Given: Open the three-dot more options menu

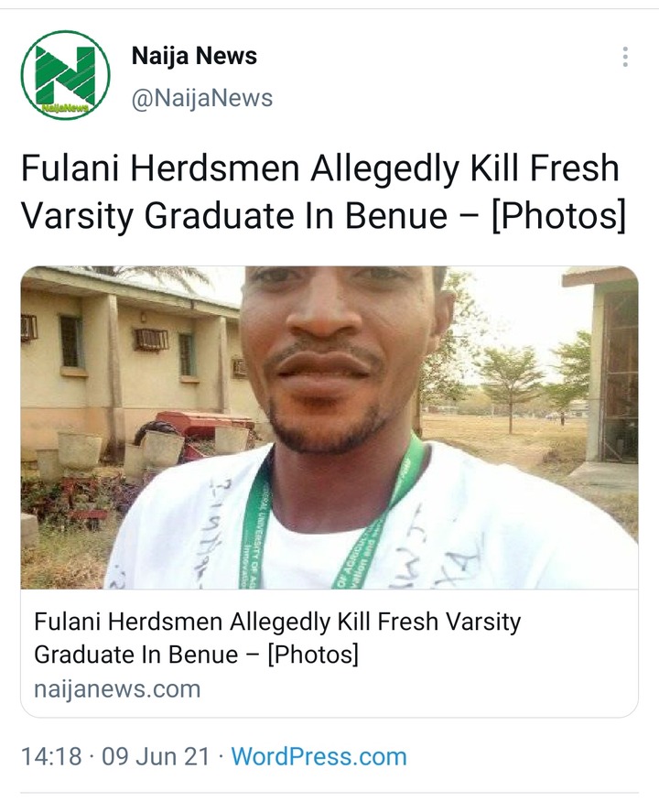Looking at the screenshot, I should (625, 57).
